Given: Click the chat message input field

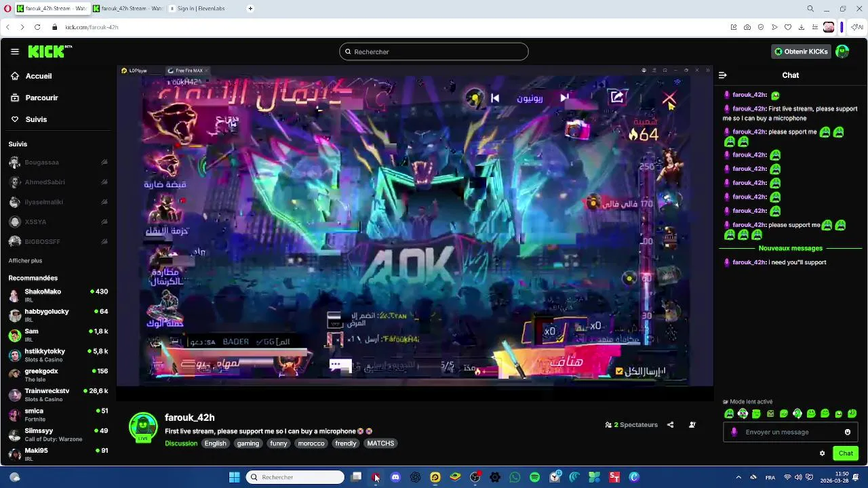Looking at the screenshot, I should click(790, 432).
